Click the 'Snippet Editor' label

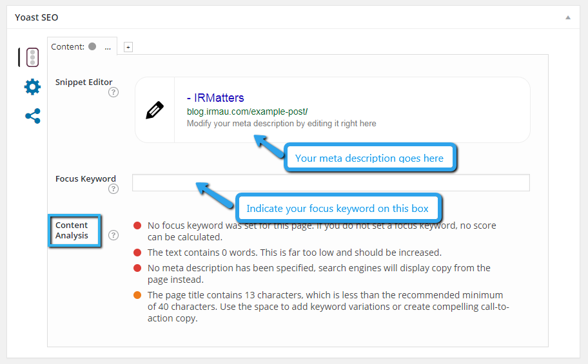84,82
